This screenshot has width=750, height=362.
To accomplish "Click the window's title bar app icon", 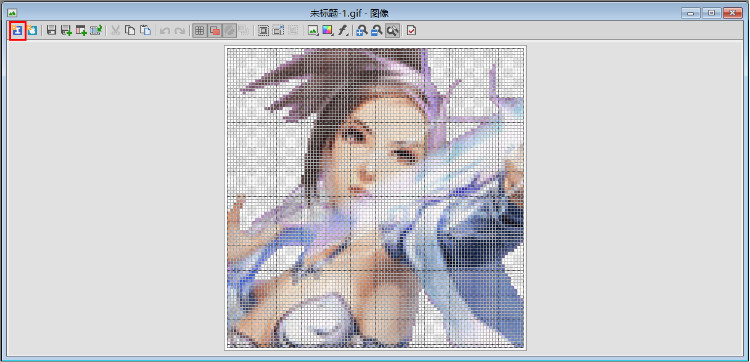I will tap(12, 13).
